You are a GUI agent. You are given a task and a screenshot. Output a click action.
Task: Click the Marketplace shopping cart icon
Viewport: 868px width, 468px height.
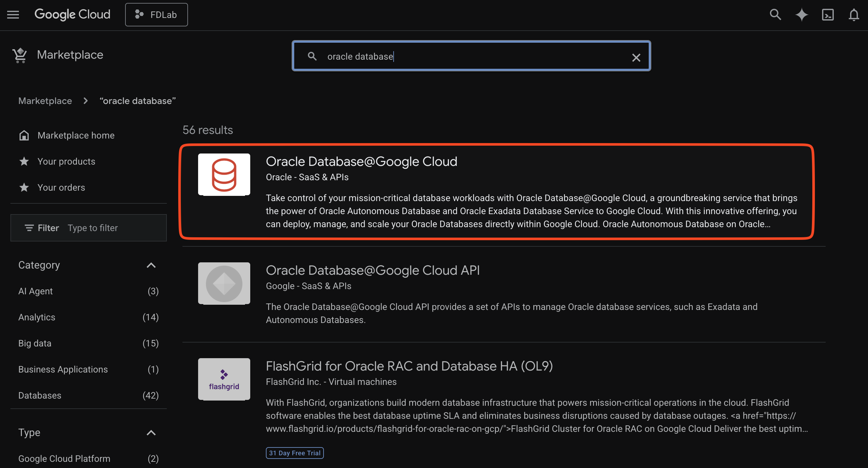click(20, 55)
